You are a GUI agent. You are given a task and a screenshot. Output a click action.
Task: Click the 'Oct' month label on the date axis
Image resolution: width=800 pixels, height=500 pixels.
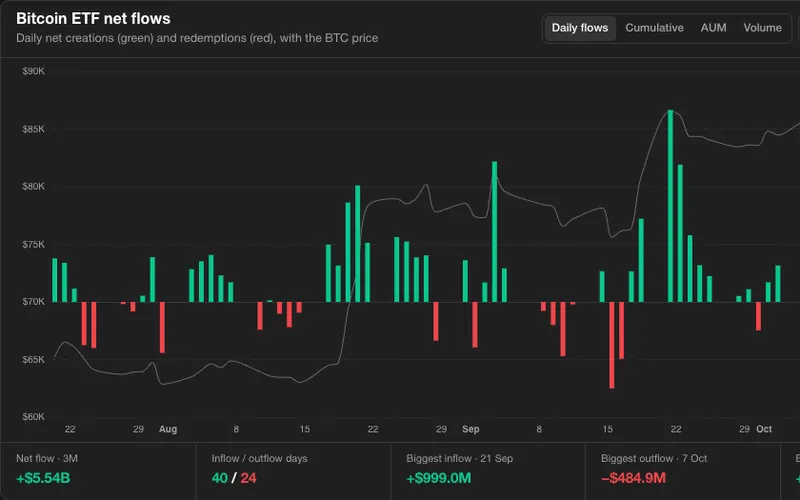tap(764, 429)
